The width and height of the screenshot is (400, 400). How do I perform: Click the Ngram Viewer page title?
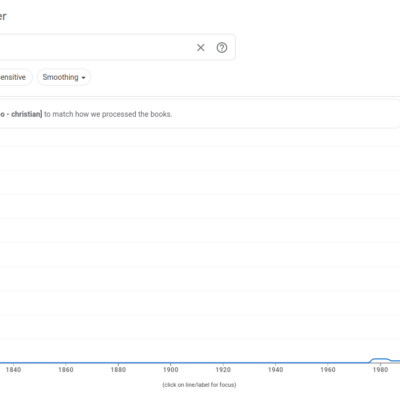[3, 16]
